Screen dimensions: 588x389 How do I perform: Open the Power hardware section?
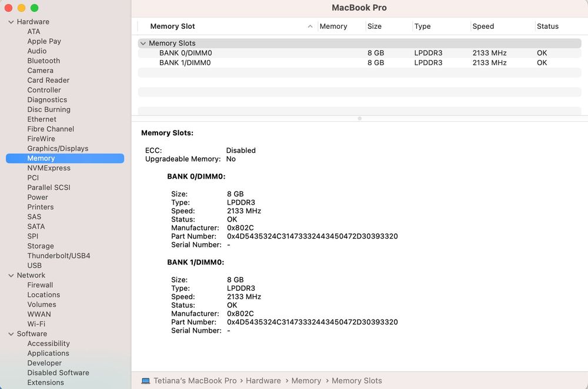(x=38, y=197)
